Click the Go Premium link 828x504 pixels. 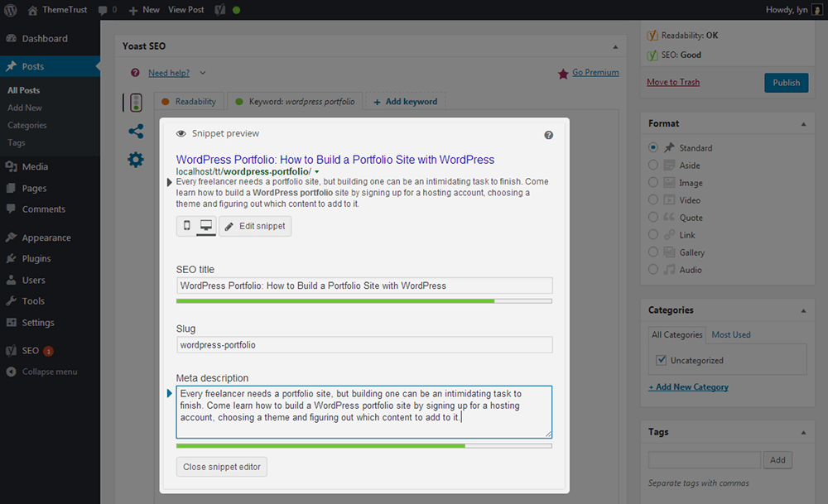pyautogui.click(x=595, y=73)
